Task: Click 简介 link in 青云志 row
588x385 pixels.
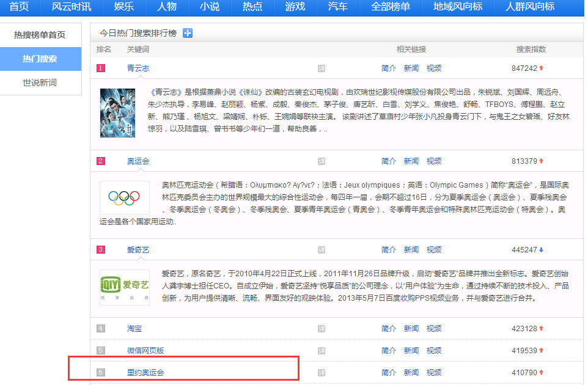Action: [389, 68]
